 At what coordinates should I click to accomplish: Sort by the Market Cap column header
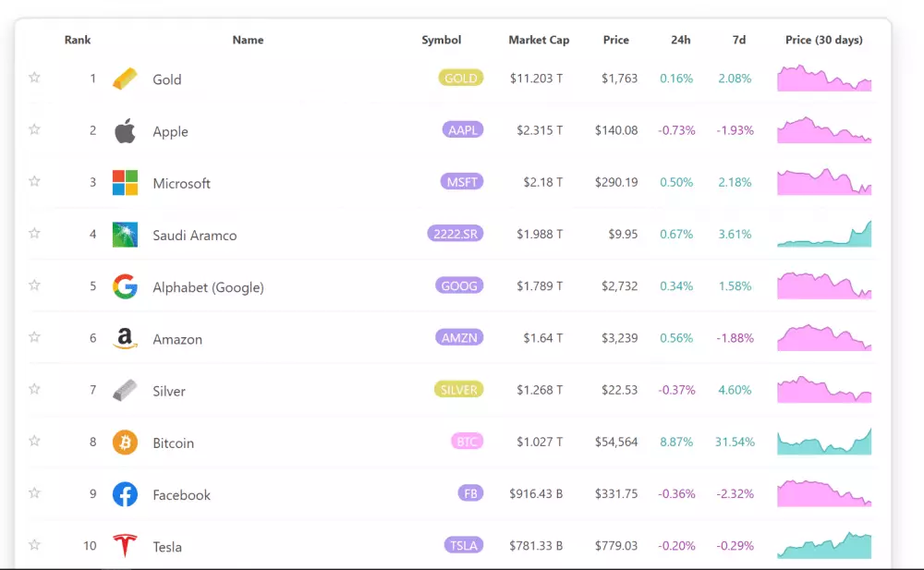click(x=538, y=40)
